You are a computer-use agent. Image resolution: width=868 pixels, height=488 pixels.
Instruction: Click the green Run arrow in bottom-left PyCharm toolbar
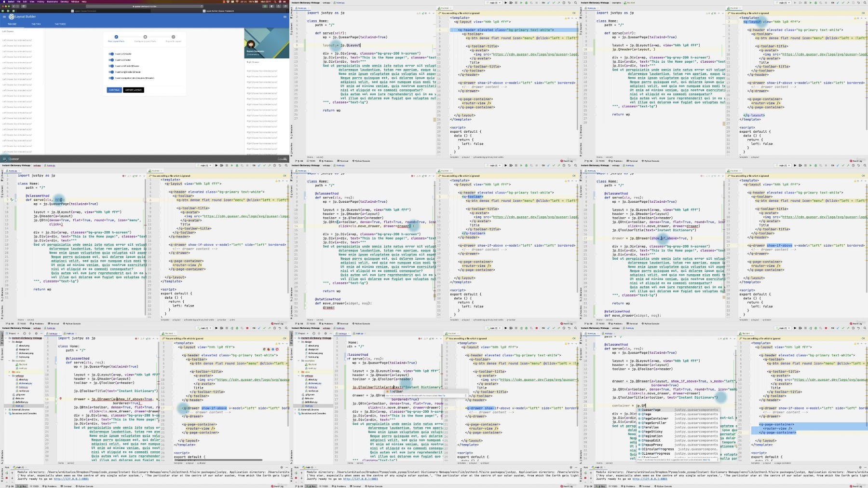pos(217,328)
